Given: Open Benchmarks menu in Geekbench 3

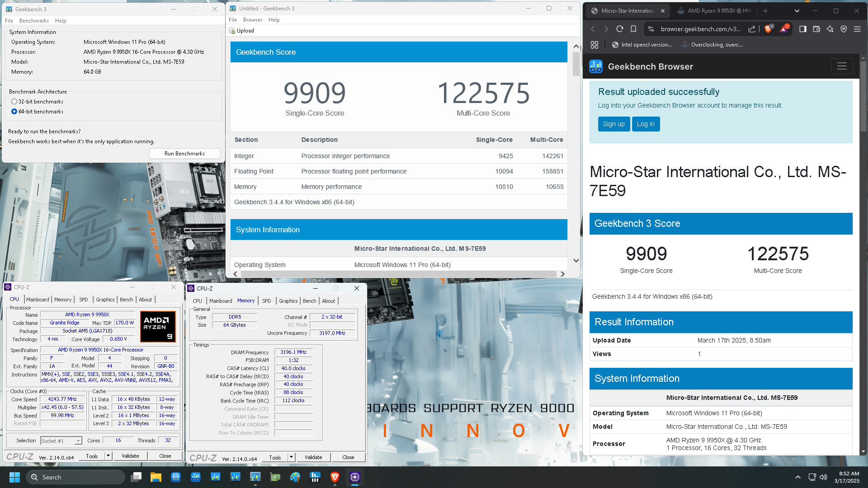Looking at the screenshot, I should click(34, 21).
